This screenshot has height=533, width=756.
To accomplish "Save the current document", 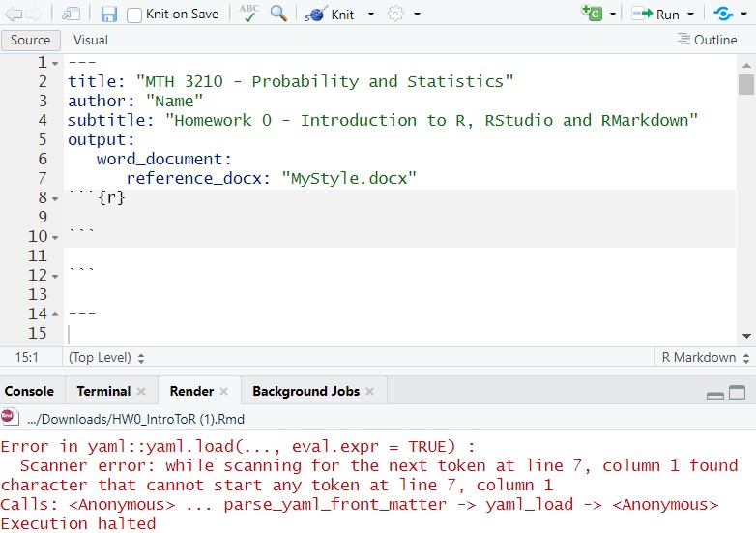I will coord(109,14).
